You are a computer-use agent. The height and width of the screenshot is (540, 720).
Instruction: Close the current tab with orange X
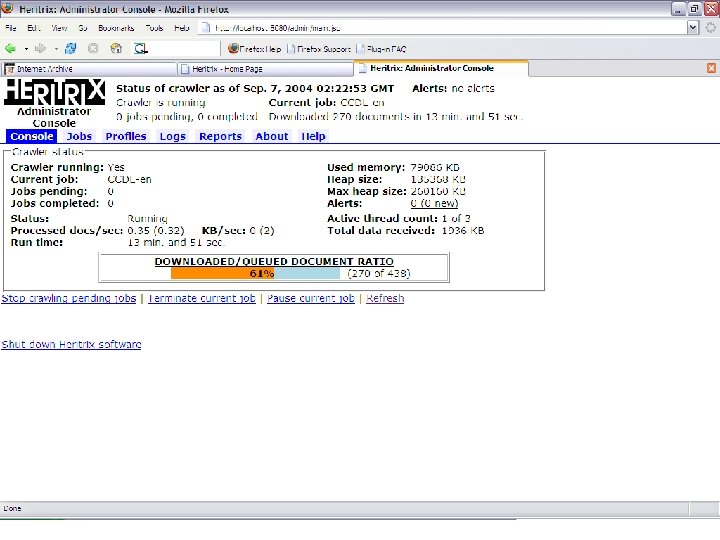(711, 68)
